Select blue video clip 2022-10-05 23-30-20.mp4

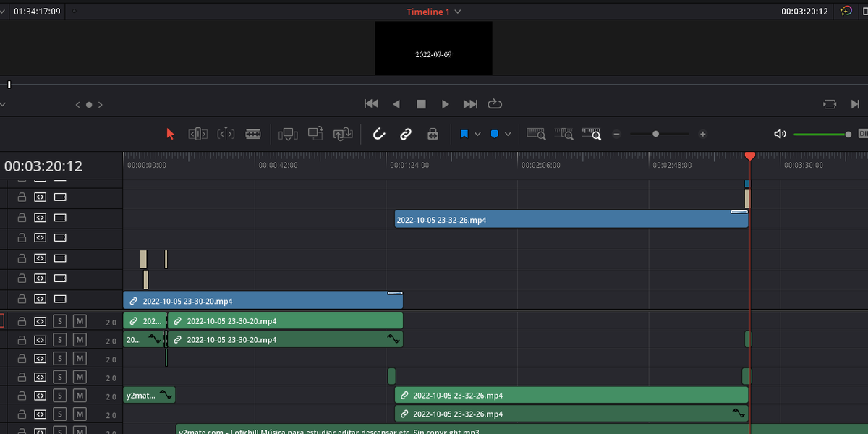[263, 300]
